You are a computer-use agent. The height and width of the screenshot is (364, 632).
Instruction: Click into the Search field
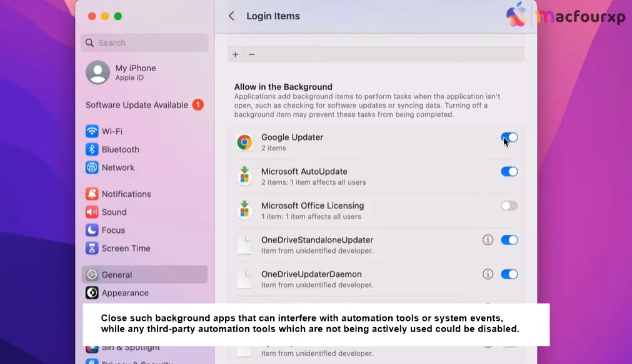[x=144, y=42]
